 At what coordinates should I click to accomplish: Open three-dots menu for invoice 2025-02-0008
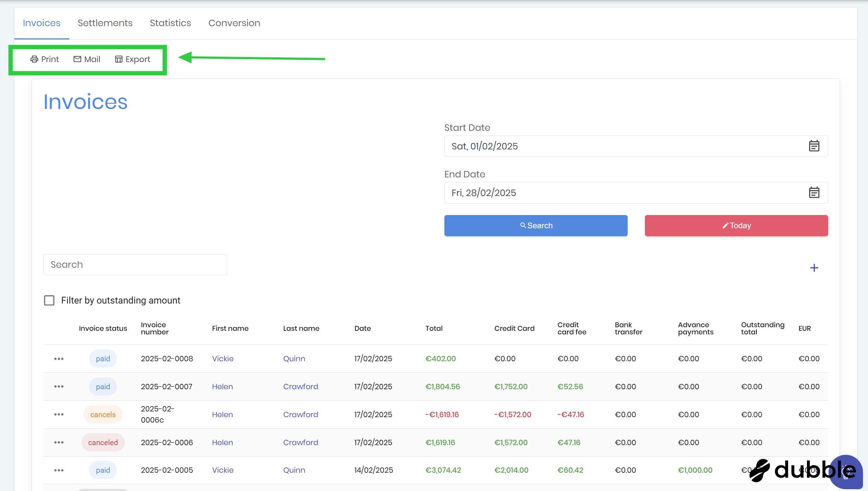[x=59, y=359]
